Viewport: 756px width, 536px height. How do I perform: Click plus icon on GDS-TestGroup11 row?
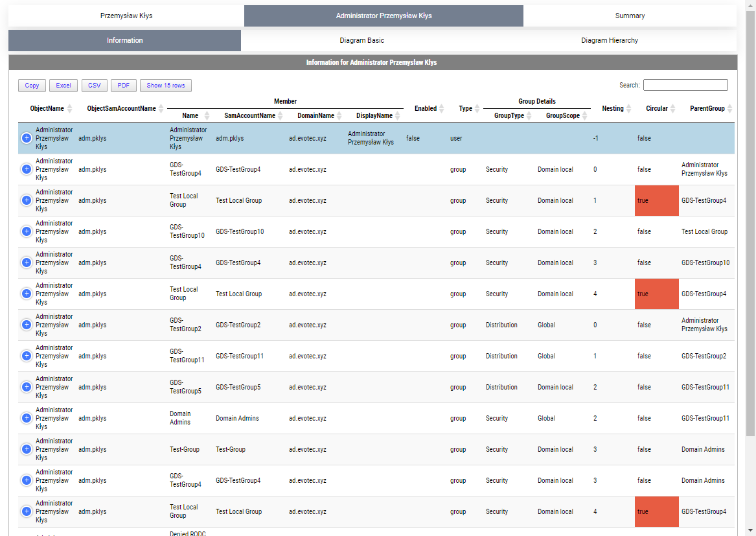tap(27, 356)
